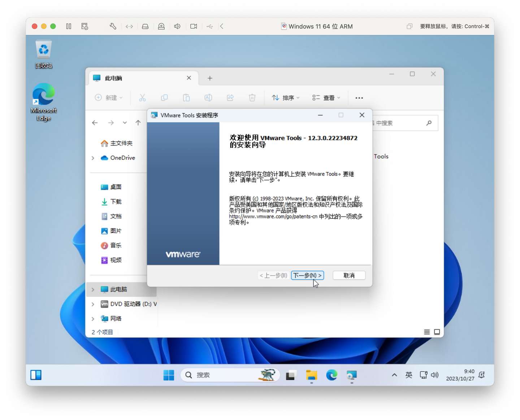Click the Cut scissors icon in Explorer
520x420 pixels.
coord(142,98)
